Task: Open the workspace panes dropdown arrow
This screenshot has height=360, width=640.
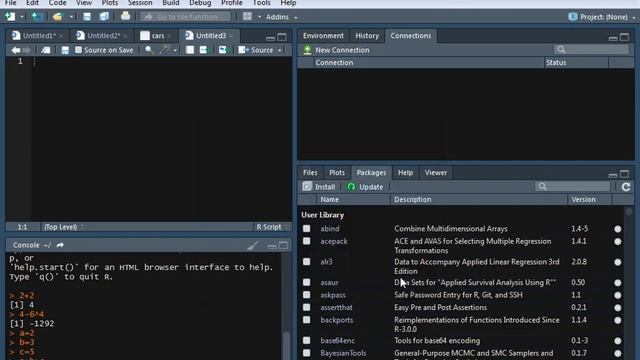Action: [259, 17]
